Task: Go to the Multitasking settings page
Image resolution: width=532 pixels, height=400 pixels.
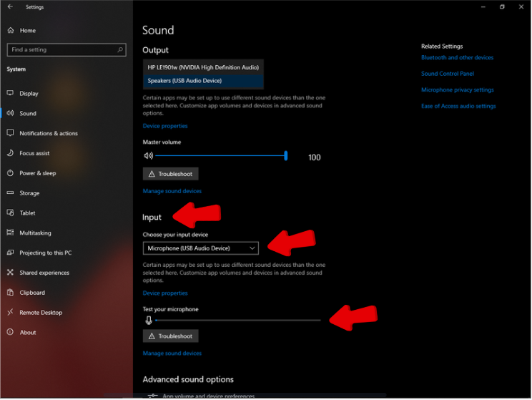Action: click(36, 233)
